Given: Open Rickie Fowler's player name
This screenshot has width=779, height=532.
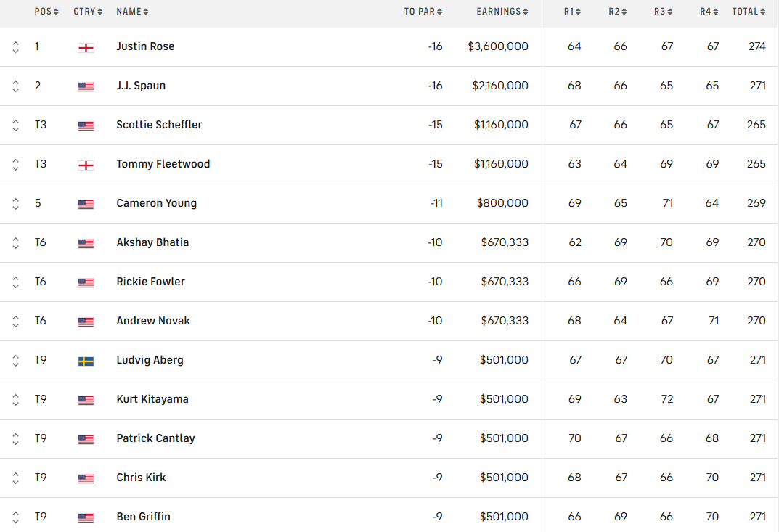Looking at the screenshot, I should (150, 282).
